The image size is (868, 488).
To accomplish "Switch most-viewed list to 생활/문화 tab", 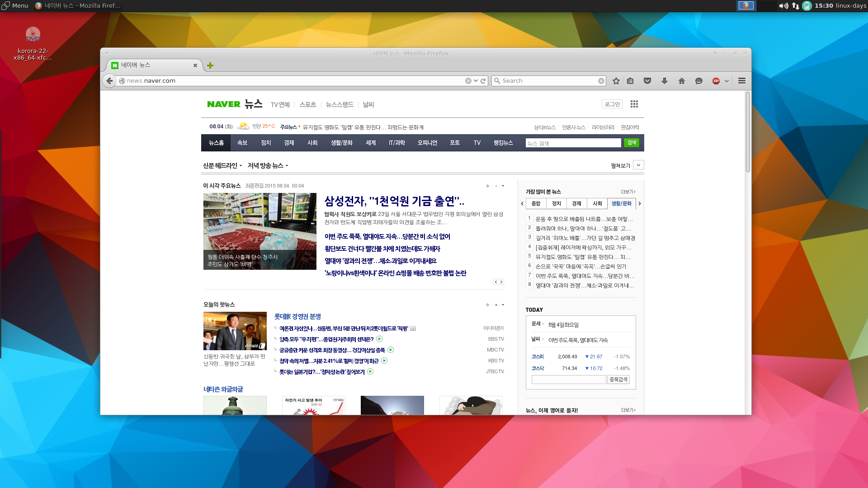I will point(621,203).
